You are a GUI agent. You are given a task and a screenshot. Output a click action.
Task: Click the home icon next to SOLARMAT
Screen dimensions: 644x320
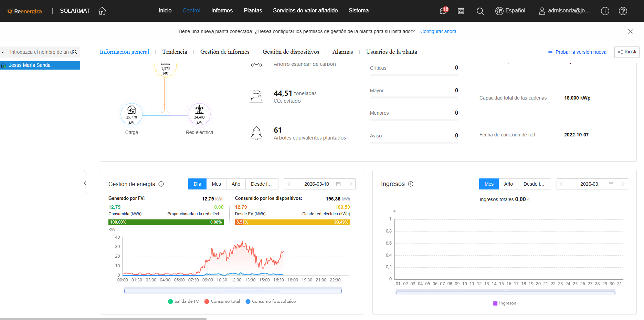[x=102, y=11]
